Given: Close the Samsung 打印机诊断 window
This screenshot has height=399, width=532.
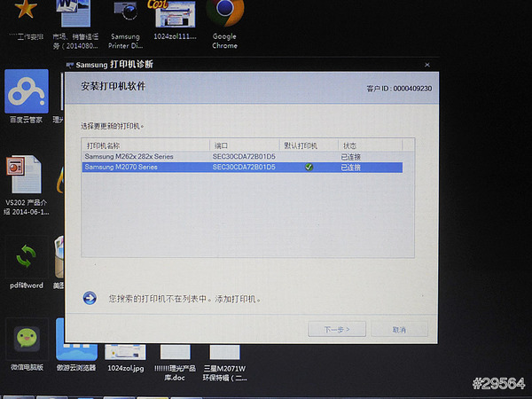Looking at the screenshot, I should [x=427, y=65].
